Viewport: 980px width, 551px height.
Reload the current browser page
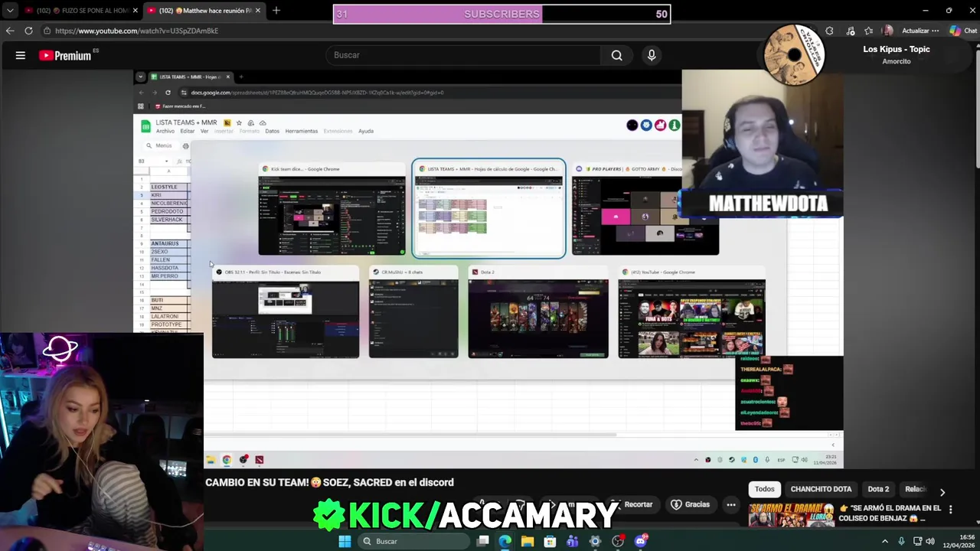point(28,31)
